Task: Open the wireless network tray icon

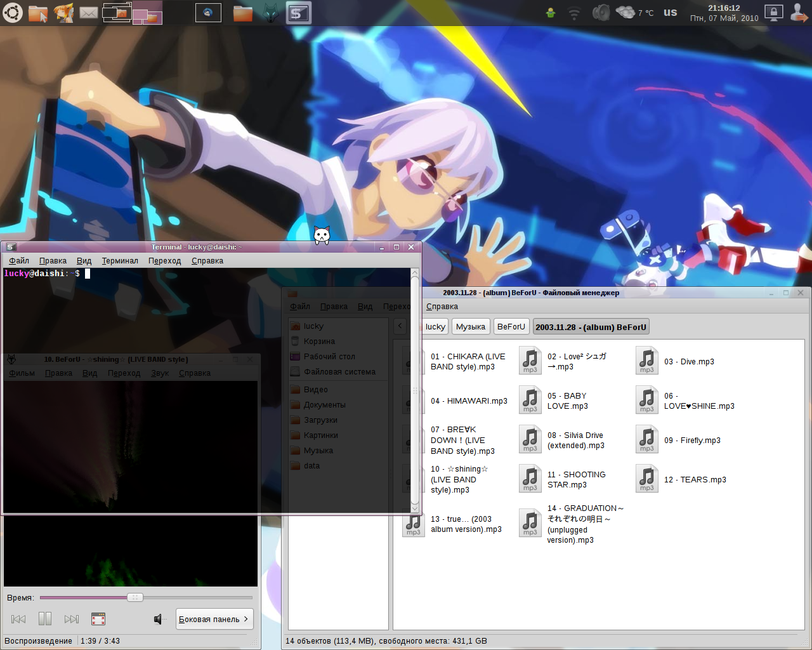Action: (574, 13)
